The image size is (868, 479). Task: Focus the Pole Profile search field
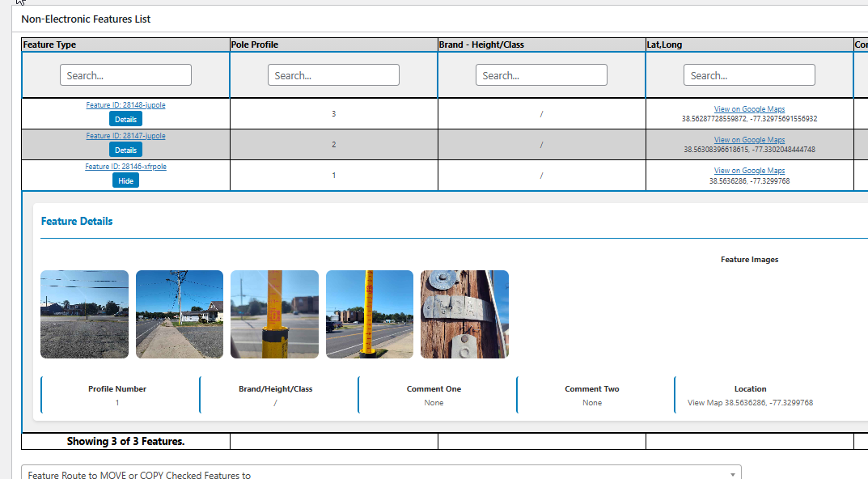[333, 74]
